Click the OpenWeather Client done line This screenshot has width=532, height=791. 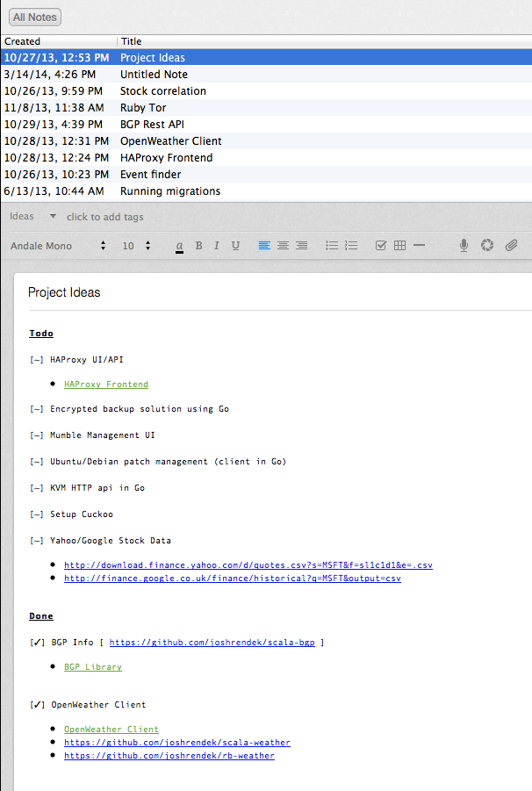coord(88,705)
